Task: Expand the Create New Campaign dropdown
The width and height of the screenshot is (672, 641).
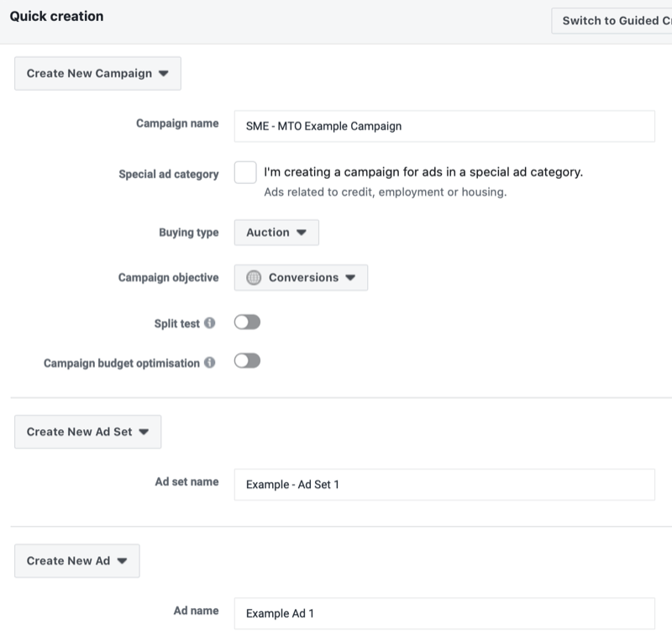Action: (97, 73)
